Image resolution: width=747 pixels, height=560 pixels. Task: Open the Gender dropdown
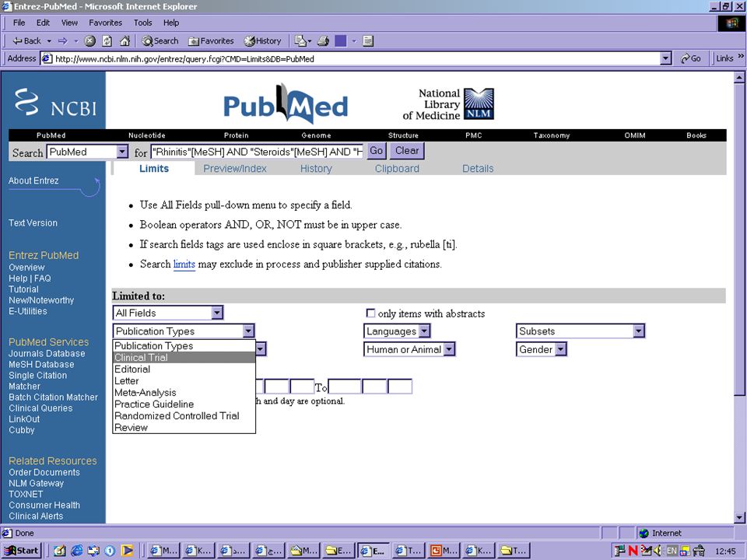coord(542,349)
